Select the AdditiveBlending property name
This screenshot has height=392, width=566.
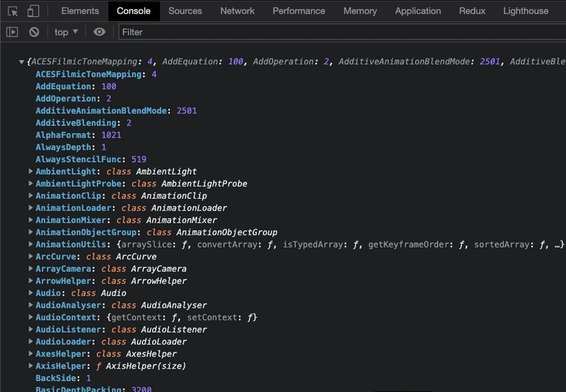tap(76, 123)
